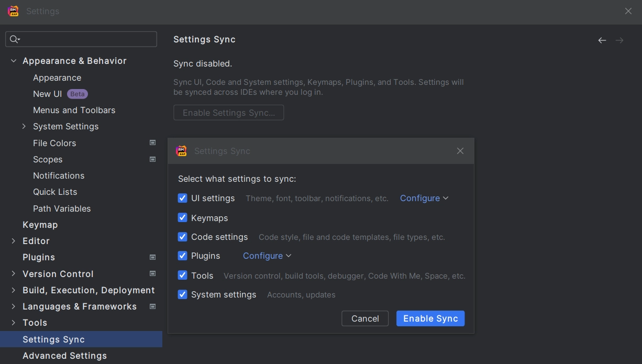Select Settings Sync in sidebar
This screenshot has height=364, width=642.
tap(81, 339)
